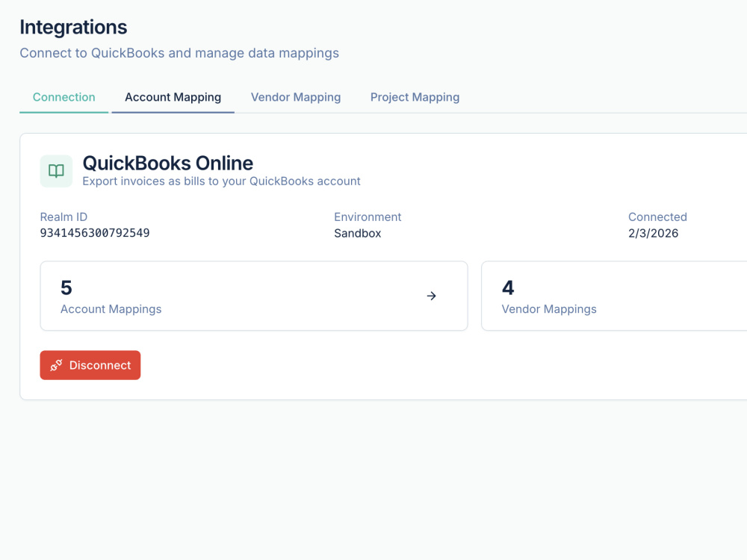Open the Project Mapping tab
This screenshot has height=560, width=747.
415,97
